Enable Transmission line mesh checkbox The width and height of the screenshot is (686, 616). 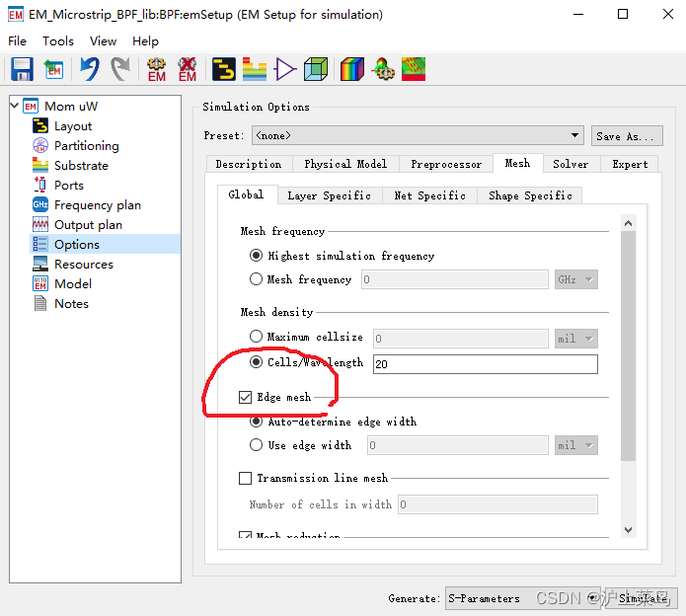pos(245,478)
